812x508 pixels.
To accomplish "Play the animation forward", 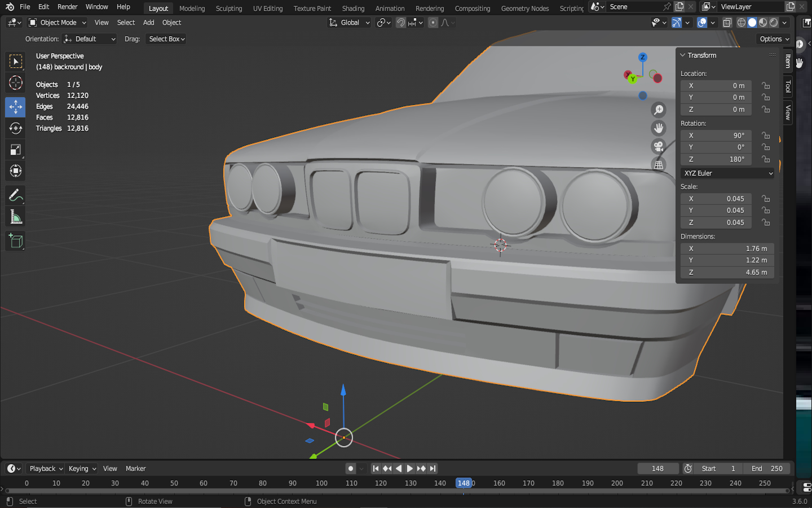I will (x=410, y=468).
